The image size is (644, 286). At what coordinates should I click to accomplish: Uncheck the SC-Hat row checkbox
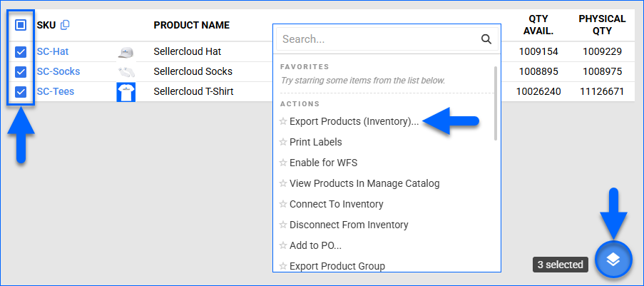point(21,51)
